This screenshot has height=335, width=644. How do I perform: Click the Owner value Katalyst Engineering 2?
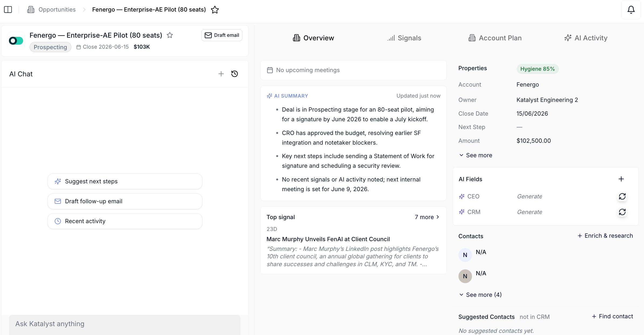pos(547,100)
